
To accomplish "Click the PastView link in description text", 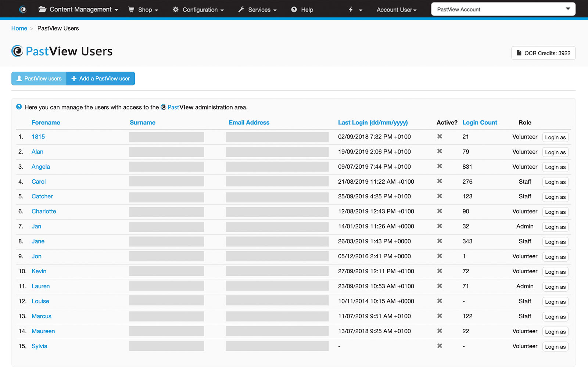I will (x=177, y=107).
